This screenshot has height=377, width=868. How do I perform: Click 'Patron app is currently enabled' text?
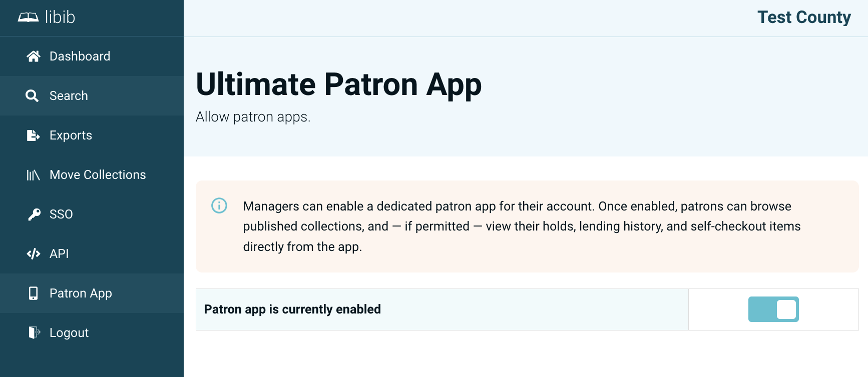click(292, 309)
